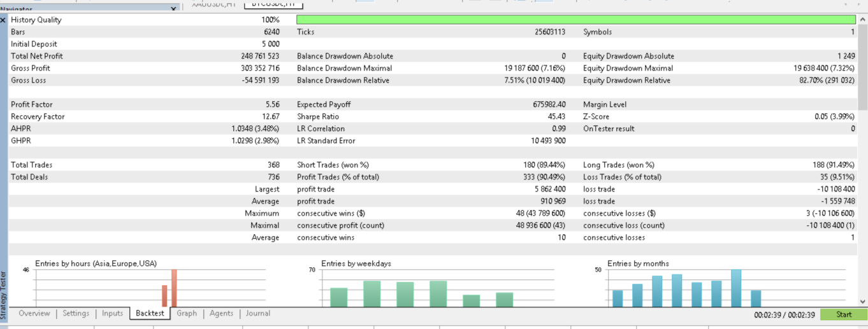View the Graph tab
This screenshot has height=329, width=868.
[187, 314]
